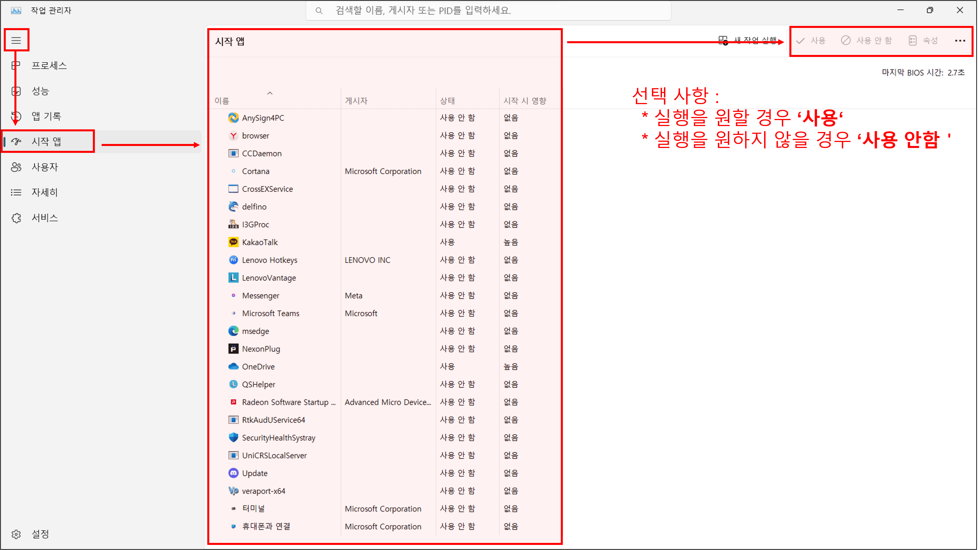Select the Microsoft Teams icon
The width and height of the screenshot is (980, 550).
point(233,314)
